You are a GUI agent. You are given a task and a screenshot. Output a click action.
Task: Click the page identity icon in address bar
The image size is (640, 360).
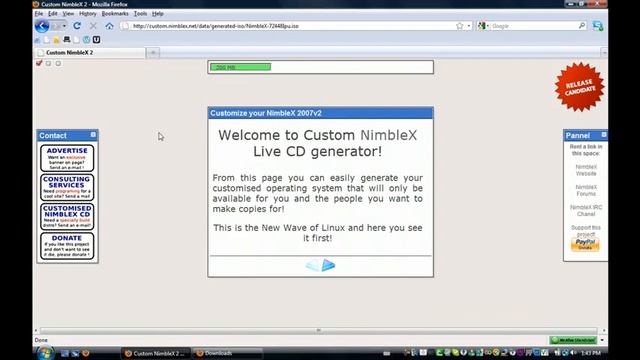click(125, 26)
